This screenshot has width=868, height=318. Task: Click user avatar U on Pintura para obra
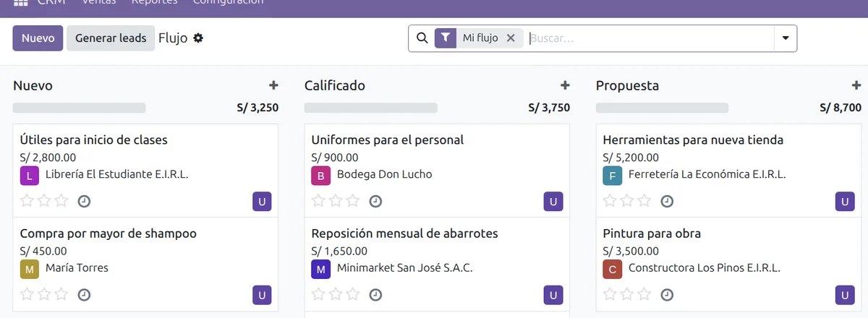[845, 295]
